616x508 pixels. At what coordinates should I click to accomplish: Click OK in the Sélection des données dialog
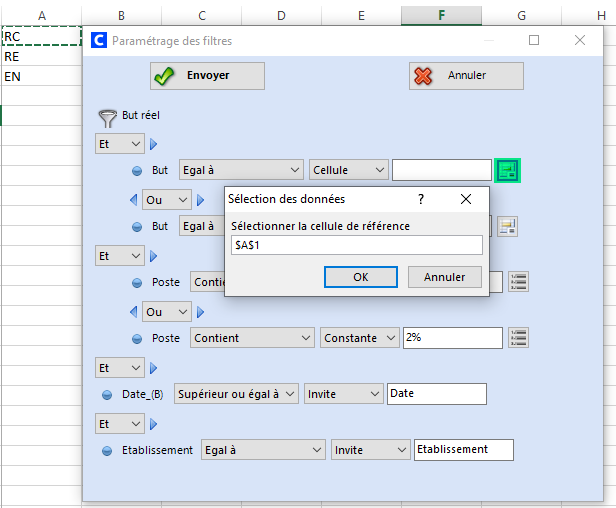coord(361,277)
